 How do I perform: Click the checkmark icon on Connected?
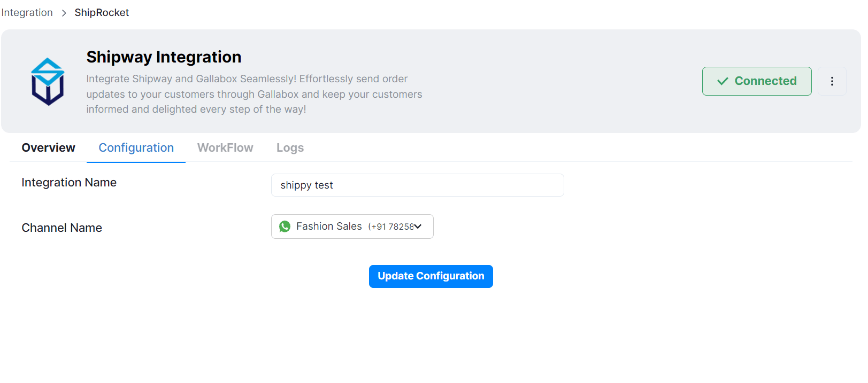(x=723, y=81)
